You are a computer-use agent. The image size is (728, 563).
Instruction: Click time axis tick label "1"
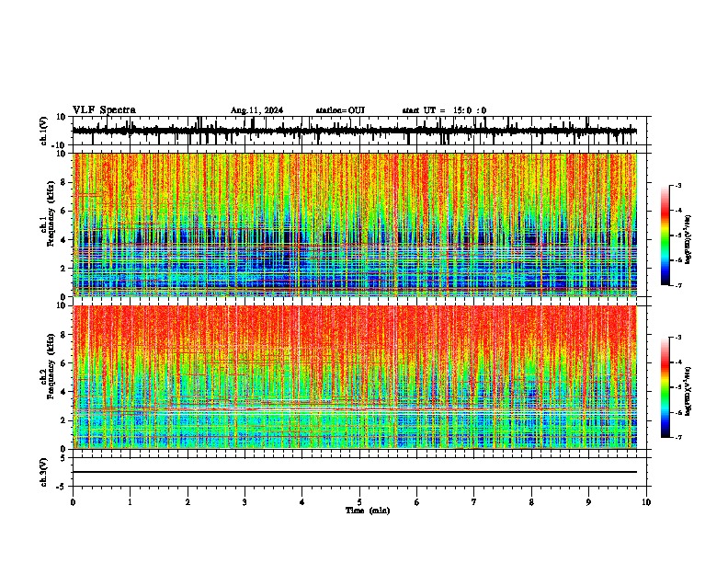[131, 502]
